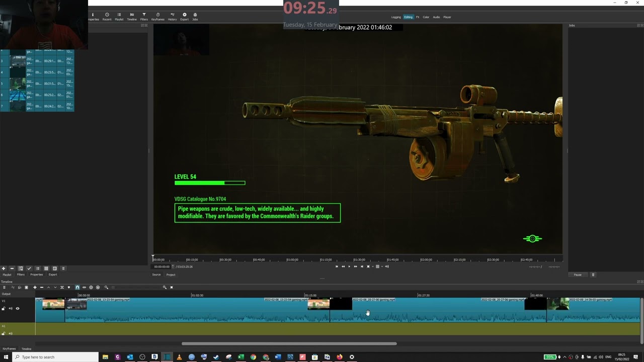Click the taskbar search box
The image size is (644, 362).
pos(55,357)
